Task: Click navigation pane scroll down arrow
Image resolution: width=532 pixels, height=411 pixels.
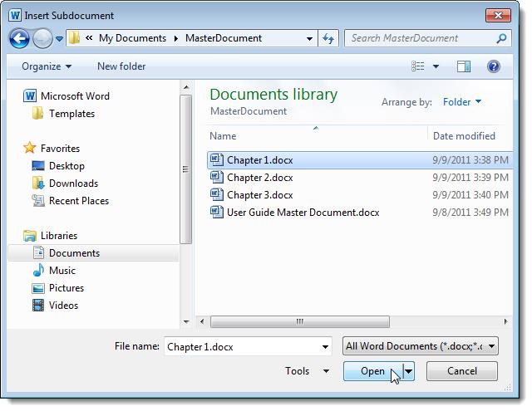Action: tap(186, 321)
